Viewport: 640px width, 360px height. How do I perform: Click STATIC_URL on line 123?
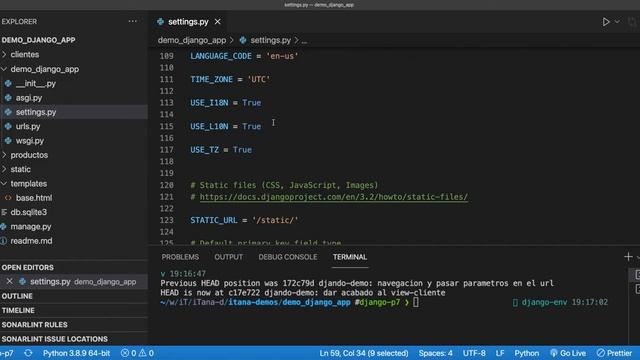pyautogui.click(x=213, y=220)
